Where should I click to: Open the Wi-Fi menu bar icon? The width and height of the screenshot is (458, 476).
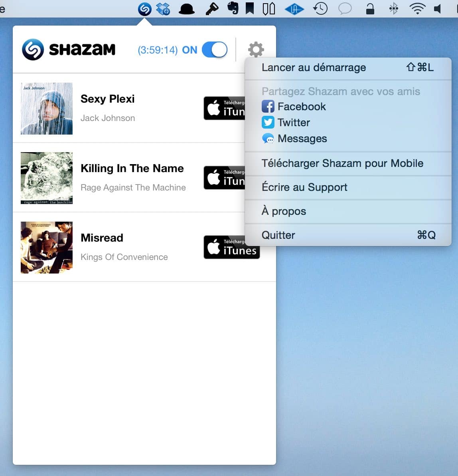(x=418, y=9)
